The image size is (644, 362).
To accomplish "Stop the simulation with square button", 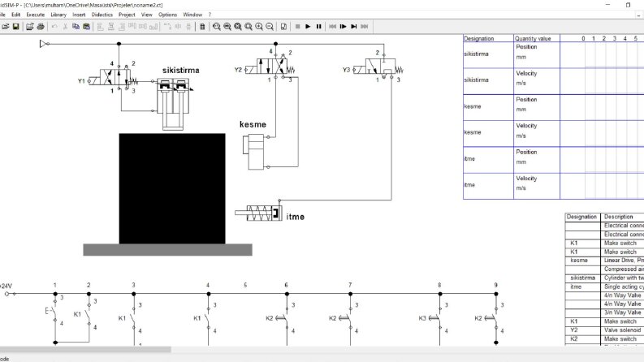I will tap(297, 26).
